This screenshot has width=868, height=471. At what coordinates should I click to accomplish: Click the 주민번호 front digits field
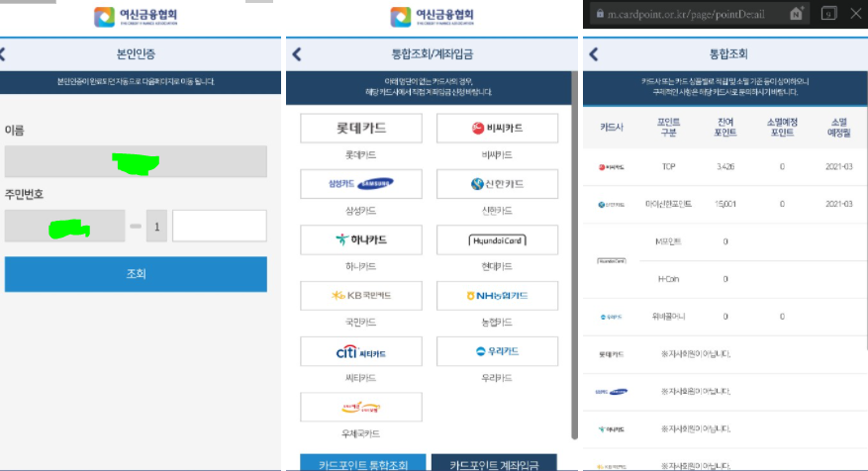[64, 226]
